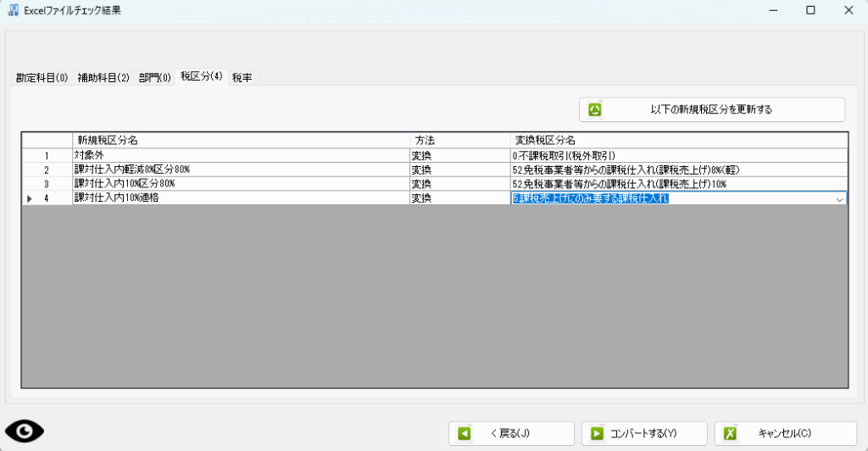The width and height of the screenshot is (868, 451).
Task: Click the app icon in the title bar
Action: (14, 10)
